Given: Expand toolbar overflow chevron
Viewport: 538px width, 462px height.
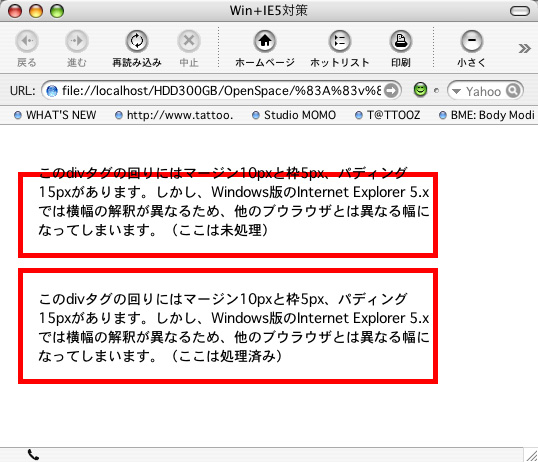Looking at the screenshot, I should point(525,48).
